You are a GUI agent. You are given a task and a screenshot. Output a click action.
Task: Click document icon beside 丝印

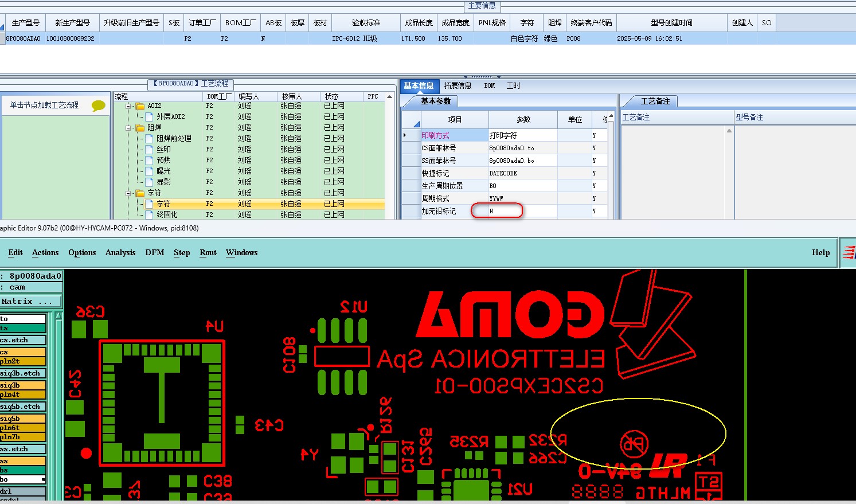coord(150,150)
